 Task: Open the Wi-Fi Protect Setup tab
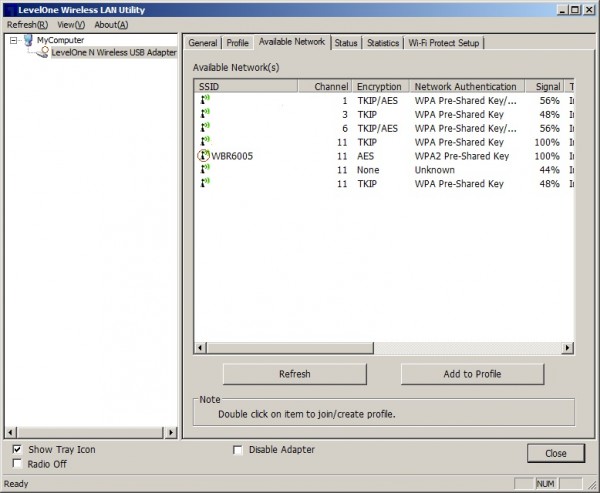[444, 43]
